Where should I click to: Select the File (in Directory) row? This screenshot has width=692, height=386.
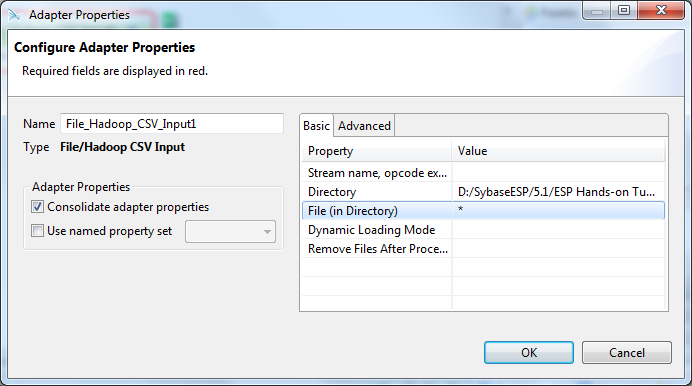483,211
